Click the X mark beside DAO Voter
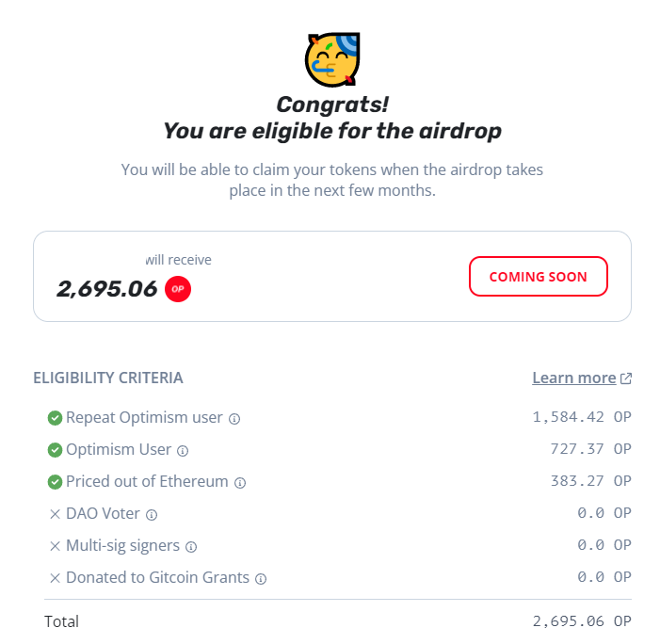This screenshot has width=660, height=644. pyautogui.click(x=55, y=514)
